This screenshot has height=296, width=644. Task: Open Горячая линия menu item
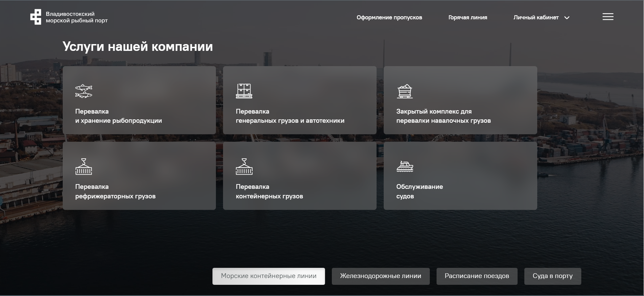(x=468, y=17)
